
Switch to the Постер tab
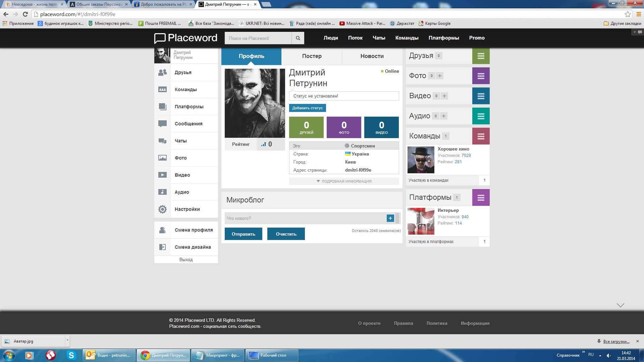tap(312, 56)
